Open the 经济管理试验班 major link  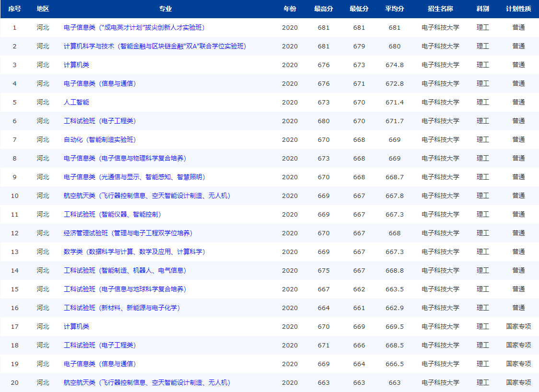point(128,233)
